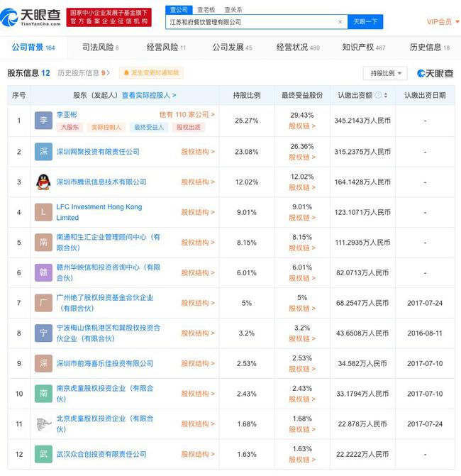The height and width of the screenshot is (476, 461).
Task: Click the 宁 avatar of 宁波梅山保税港区和毅
Action: click(43, 333)
